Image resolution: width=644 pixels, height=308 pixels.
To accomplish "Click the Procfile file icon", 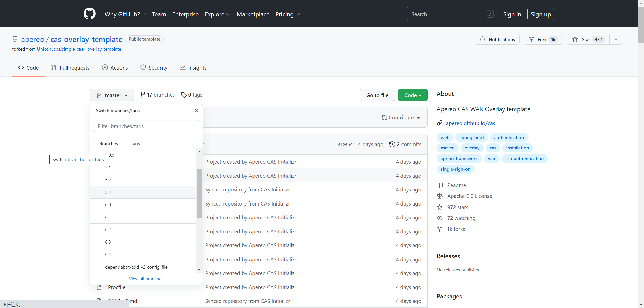I will (x=99, y=287).
